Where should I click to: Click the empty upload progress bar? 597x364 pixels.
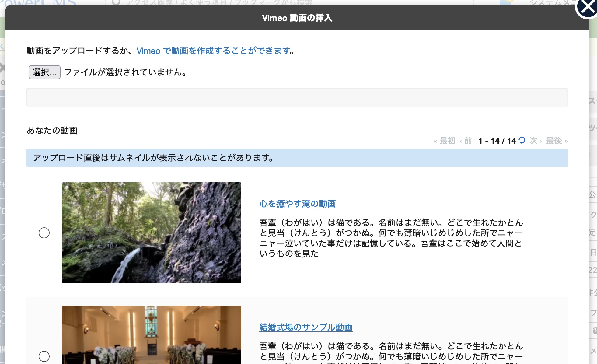tap(297, 97)
